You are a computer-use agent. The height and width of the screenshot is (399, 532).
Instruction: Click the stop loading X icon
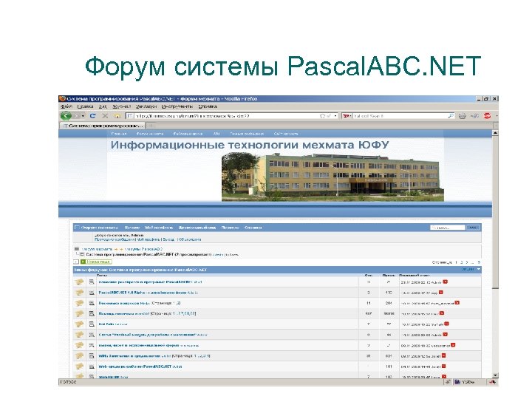click(x=105, y=116)
